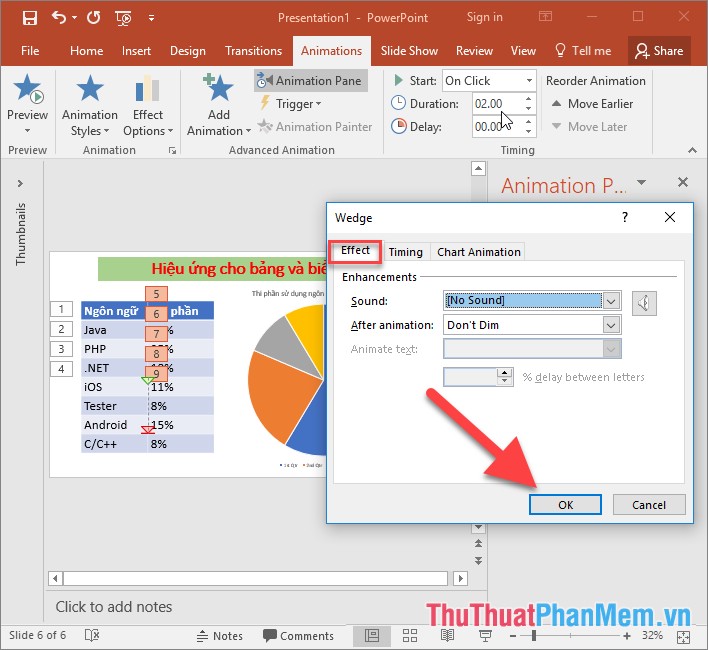
Task: Toggle Notes in status bar
Action: [220, 636]
